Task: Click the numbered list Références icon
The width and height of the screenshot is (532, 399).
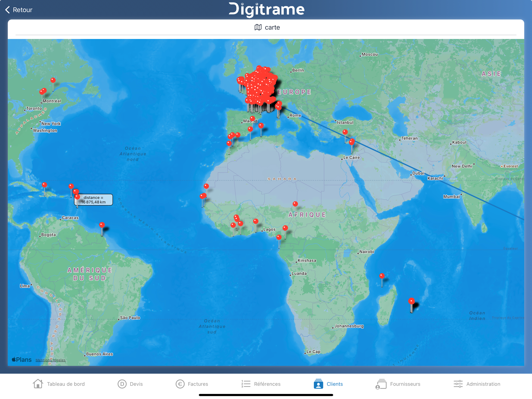Action: 246,384
